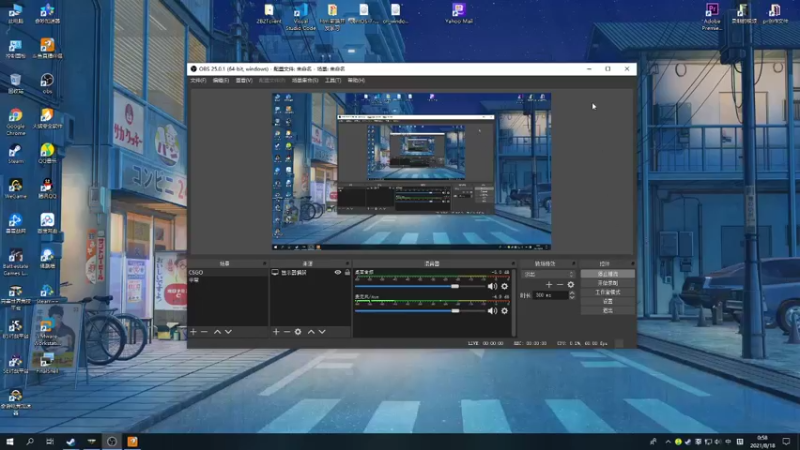The width and height of the screenshot is (800, 450).
Task: Toggle display capture source visibility eye
Action: click(x=338, y=272)
